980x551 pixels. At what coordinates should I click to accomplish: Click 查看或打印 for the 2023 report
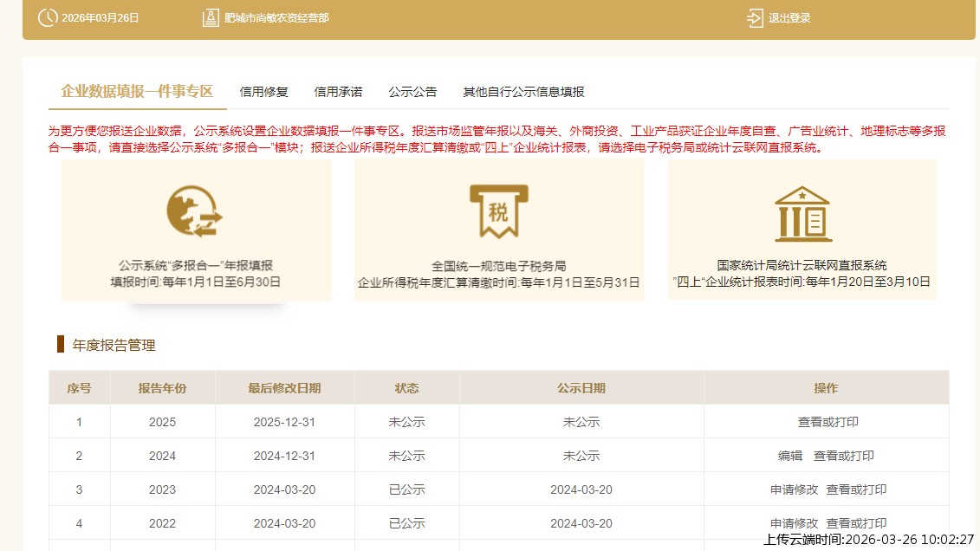click(856, 489)
